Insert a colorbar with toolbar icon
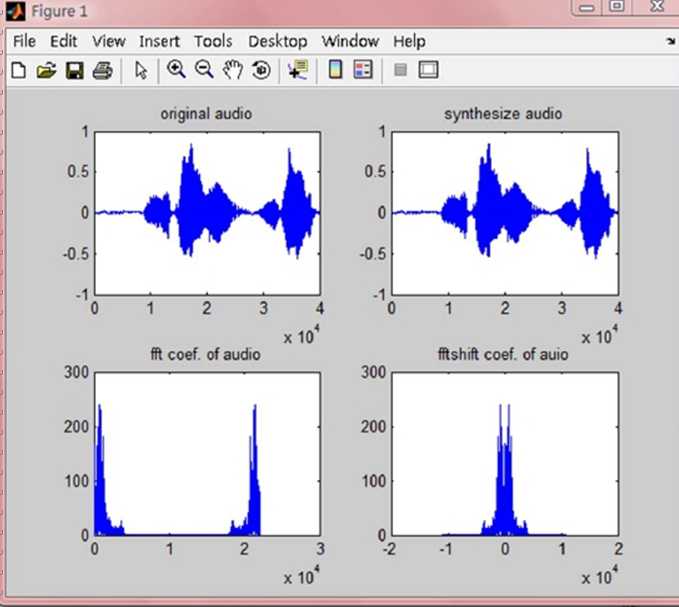Screen dimensions: 679x607 [336, 70]
